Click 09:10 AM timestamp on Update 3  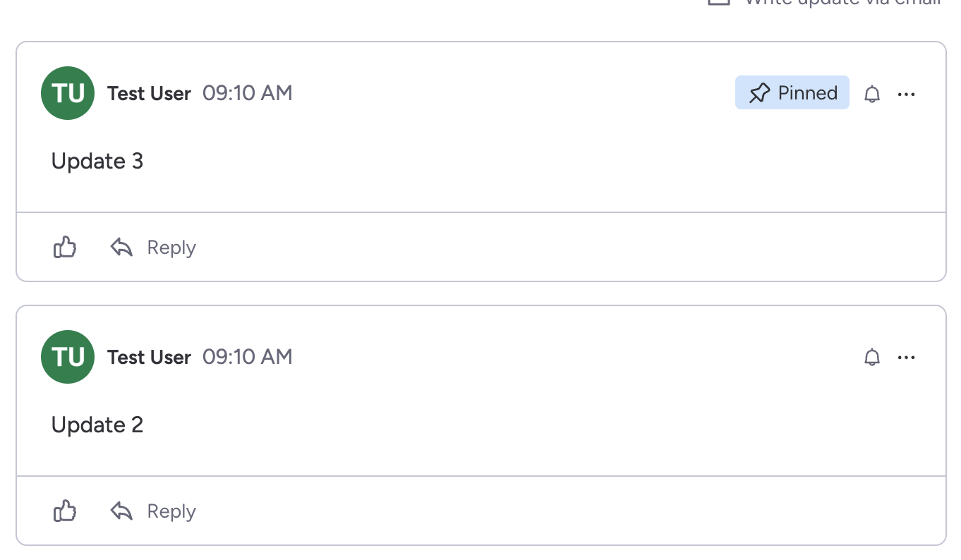[x=248, y=93]
